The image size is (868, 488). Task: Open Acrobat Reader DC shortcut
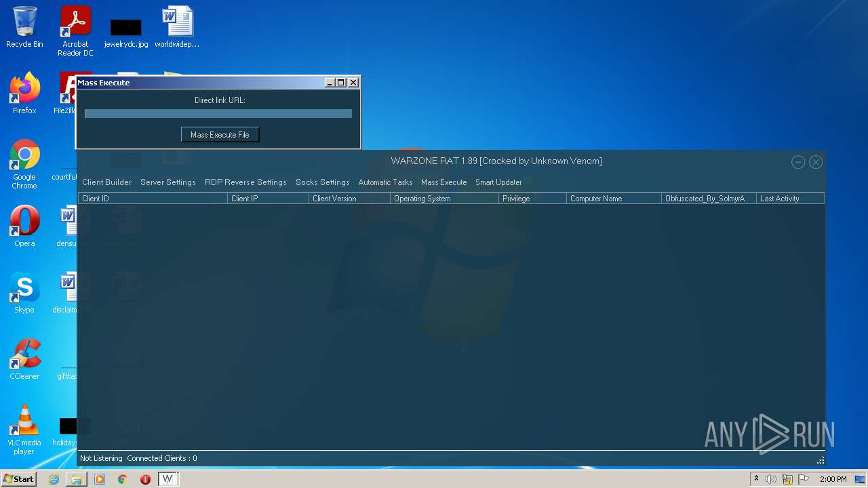(x=75, y=31)
